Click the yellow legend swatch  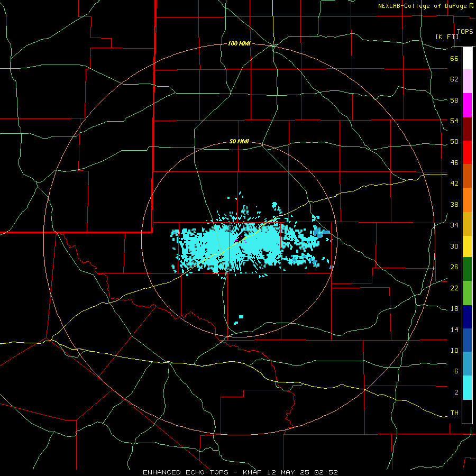(467, 246)
